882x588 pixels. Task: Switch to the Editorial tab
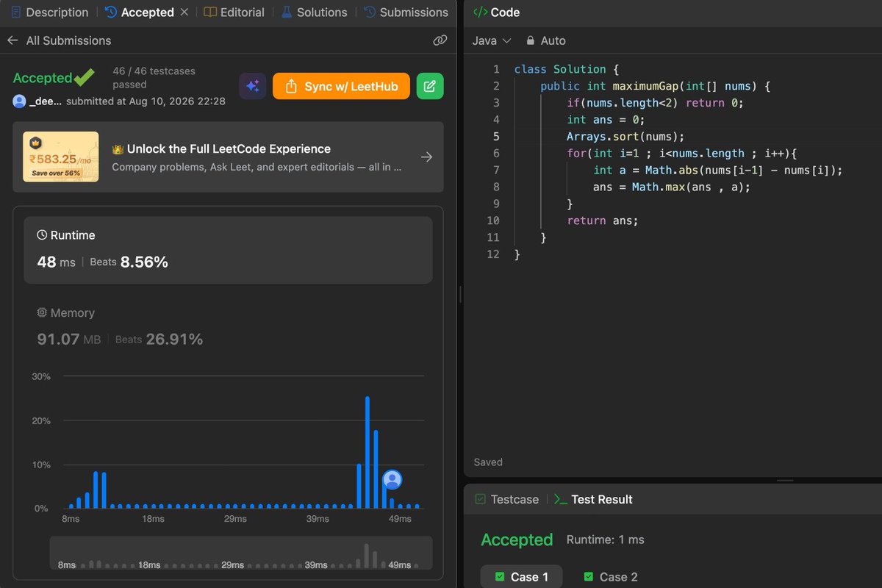(234, 12)
